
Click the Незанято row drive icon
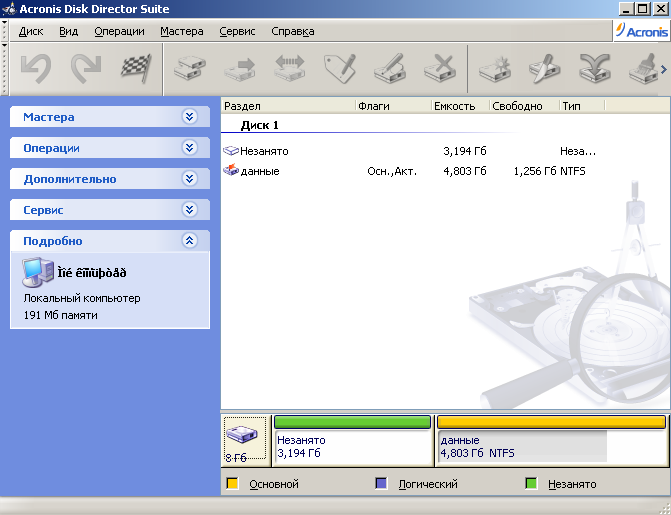(231, 151)
